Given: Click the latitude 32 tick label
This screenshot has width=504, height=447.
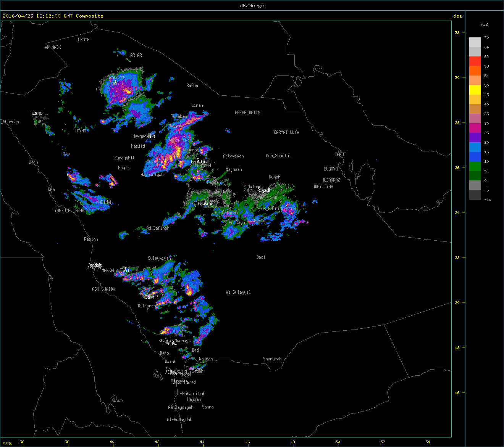Looking at the screenshot, I should [x=457, y=32].
